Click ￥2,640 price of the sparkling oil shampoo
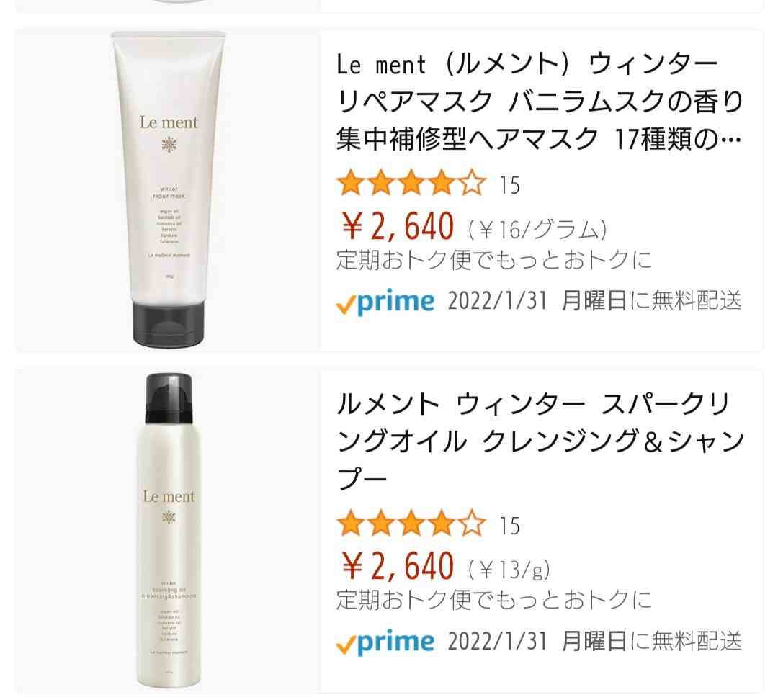Viewport: 778px width, 700px height. (398, 566)
